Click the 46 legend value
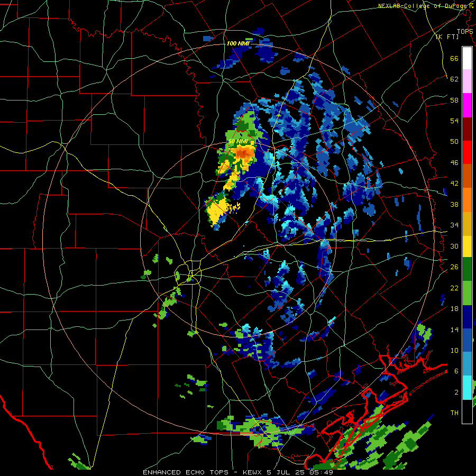 (454, 163)
